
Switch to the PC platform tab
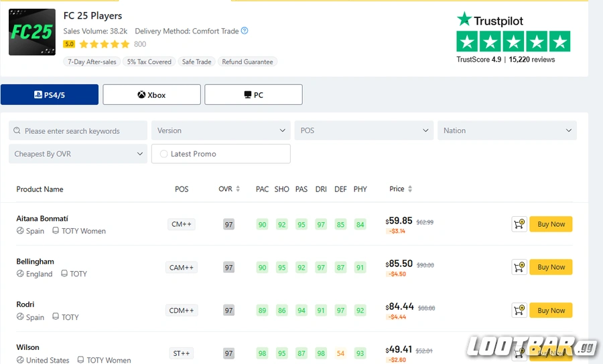pyautogui.click(x=253, y=94)
